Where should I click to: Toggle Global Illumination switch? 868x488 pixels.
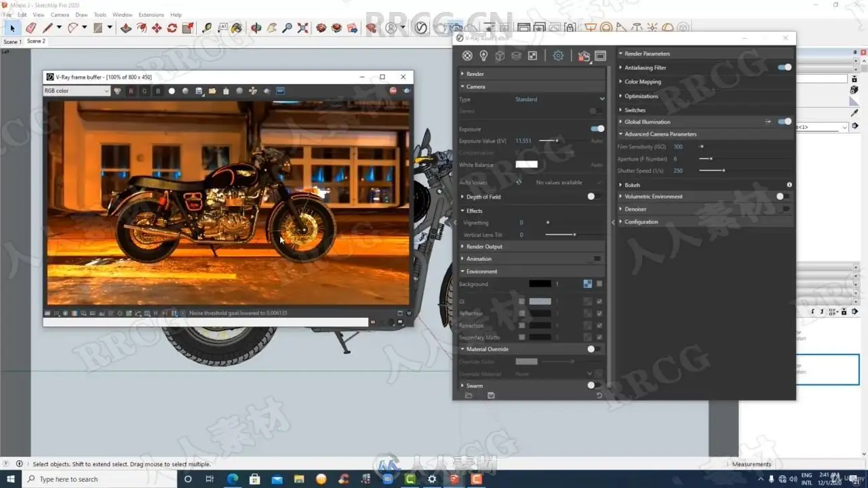coord(785,122)
